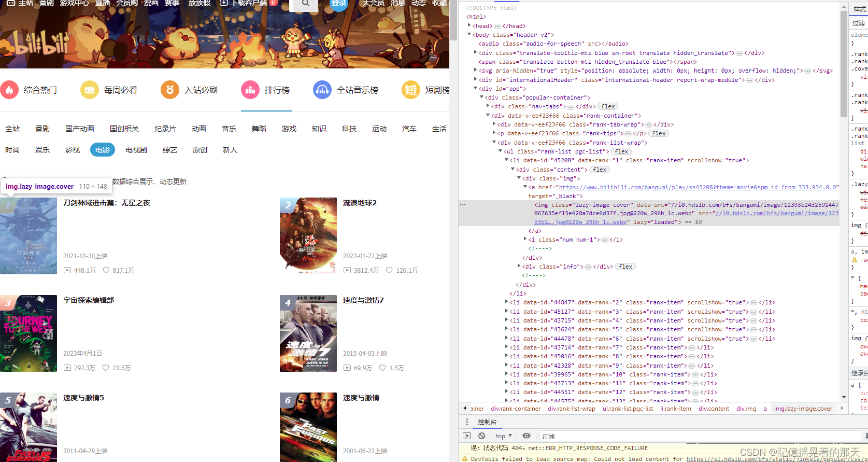Toggle the console sidebar panel icon
This screenshot has width=868, height=462.
coord(467,436)
